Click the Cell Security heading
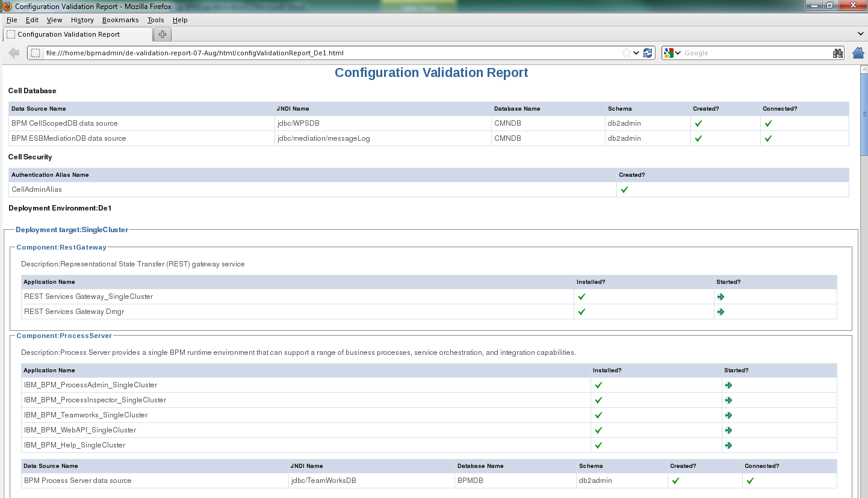This screenshot has height=498, width=868. (x=30, y=157)
